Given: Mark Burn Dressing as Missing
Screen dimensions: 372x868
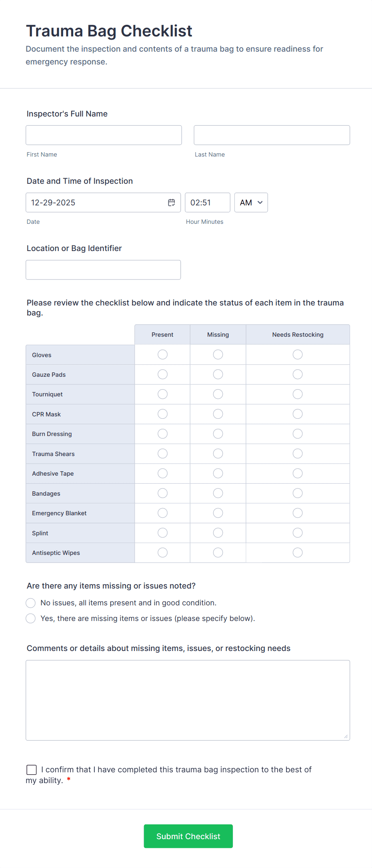Looking at the screenshot, I should click(218, 434).
